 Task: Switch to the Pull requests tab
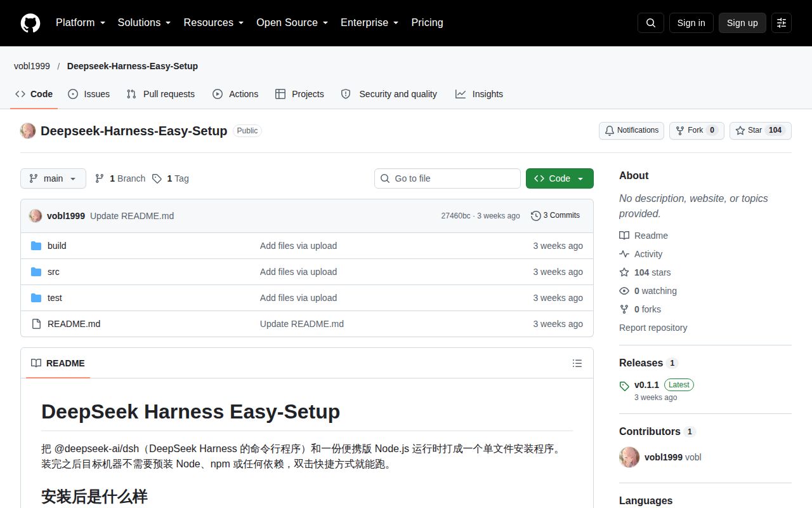click(x=160, y=94)
